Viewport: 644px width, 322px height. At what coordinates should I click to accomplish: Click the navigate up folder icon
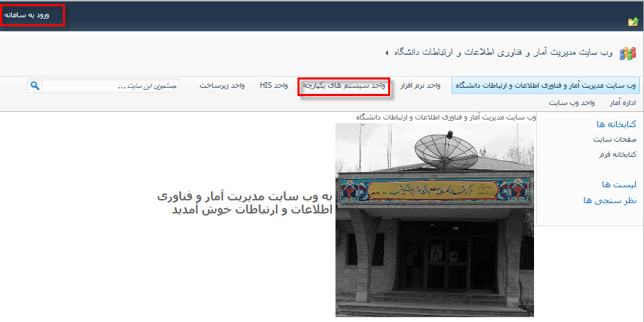point(632,22)
